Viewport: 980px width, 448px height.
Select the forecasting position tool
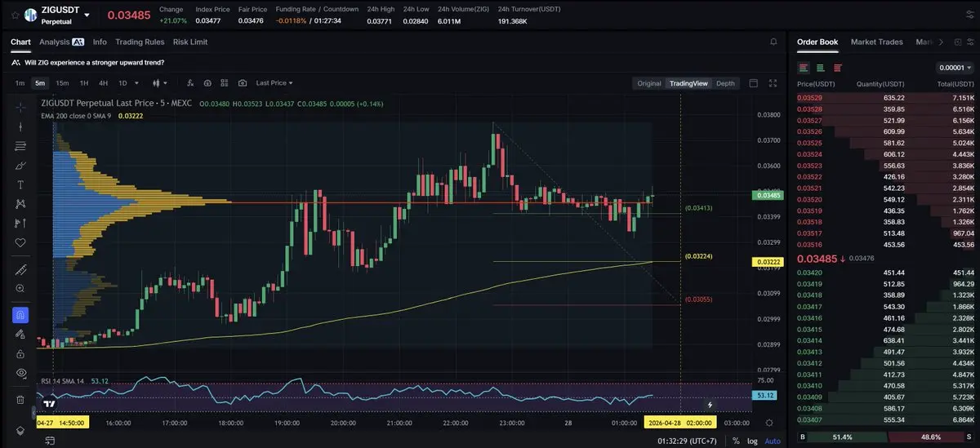coord(20,223)
